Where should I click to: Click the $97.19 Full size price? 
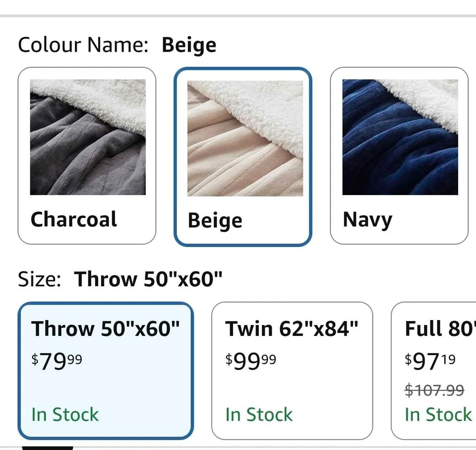coord(430,361)
